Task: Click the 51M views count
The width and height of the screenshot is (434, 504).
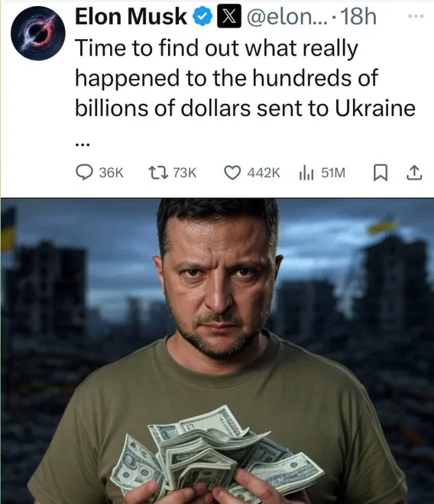Action: coord(333,173)
